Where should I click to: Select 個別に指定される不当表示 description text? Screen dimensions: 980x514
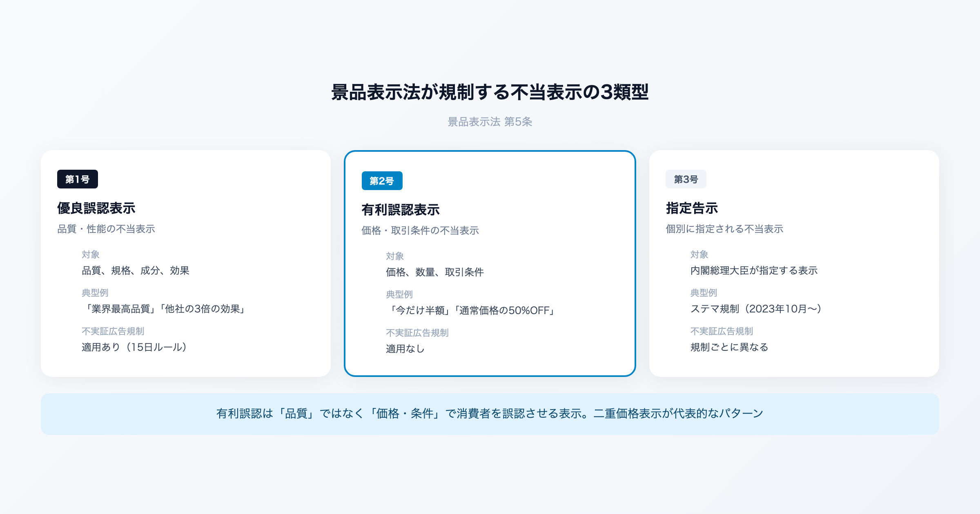tap(724, 229)
